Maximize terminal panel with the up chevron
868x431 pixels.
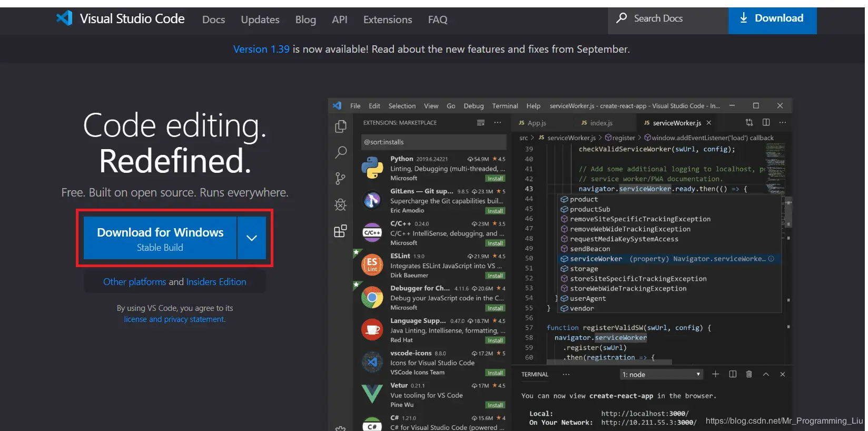tap(766, 374)
